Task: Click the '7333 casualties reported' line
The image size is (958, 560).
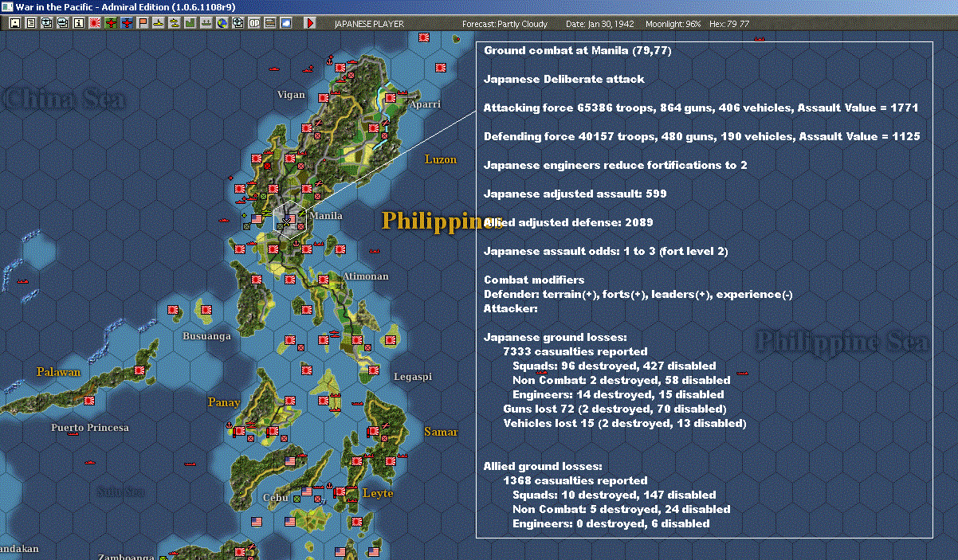Action: 575,351
